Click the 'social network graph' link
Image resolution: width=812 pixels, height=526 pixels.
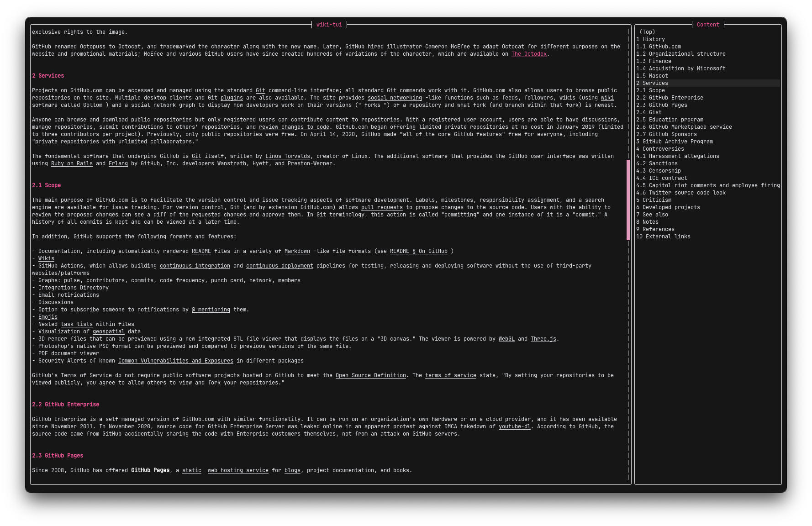point(163,105)
